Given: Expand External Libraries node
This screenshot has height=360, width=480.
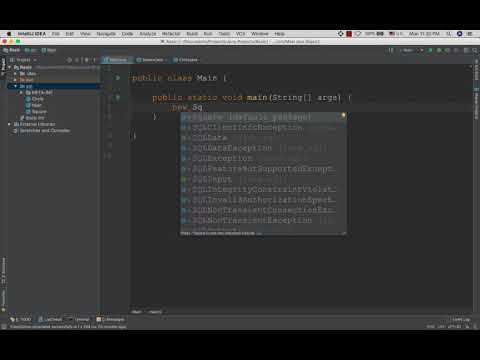Looking at the screenshot, I should (x=9, y=124).
